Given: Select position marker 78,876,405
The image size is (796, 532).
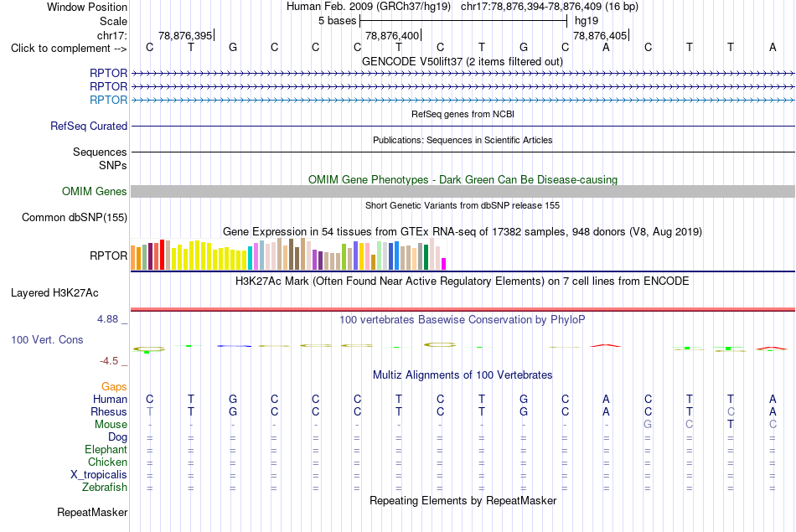Looking at the screenshot, I should pyautogui.click(x=600, y=35).
